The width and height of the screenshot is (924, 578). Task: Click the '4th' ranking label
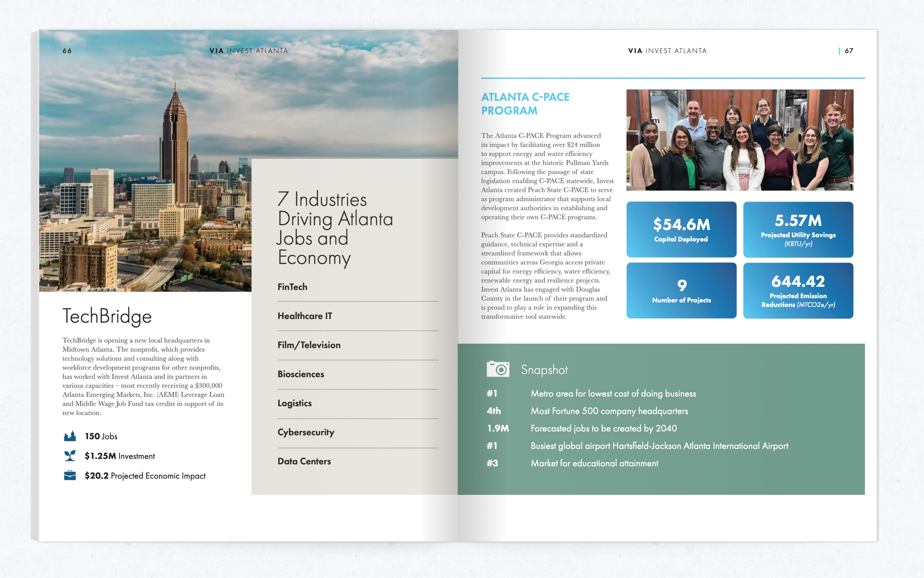(x=494, y=411)
